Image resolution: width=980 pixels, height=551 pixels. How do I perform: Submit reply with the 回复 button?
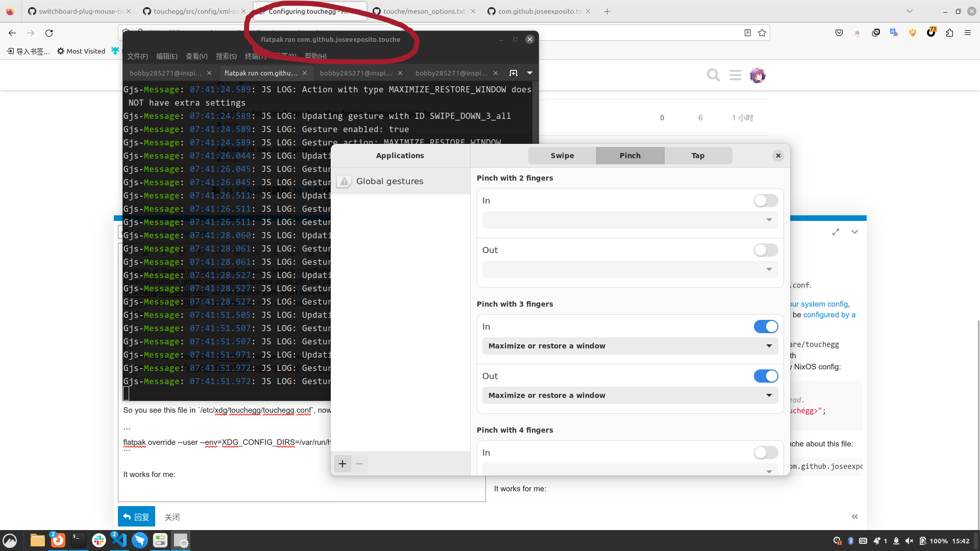point(136,517)
